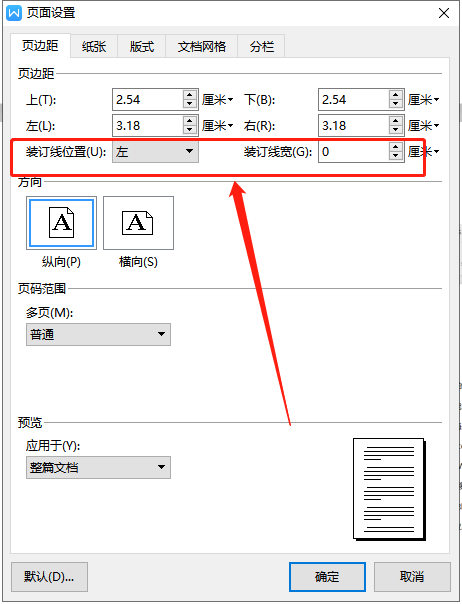The width and height of the screenshot is (462, 604).
Task: Decrease the right margin with the down arrow
Action: (x=396, y=130)
